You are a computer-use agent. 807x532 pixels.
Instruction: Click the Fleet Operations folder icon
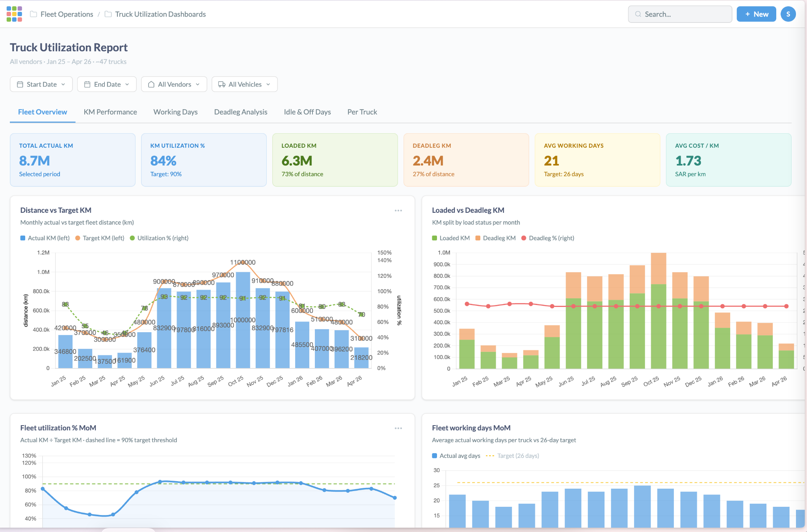coord(33,14)
